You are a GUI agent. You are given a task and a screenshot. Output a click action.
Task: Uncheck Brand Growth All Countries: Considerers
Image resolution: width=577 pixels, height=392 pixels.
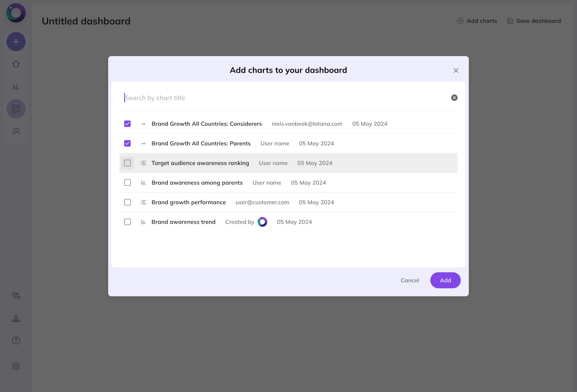(127, 124)
